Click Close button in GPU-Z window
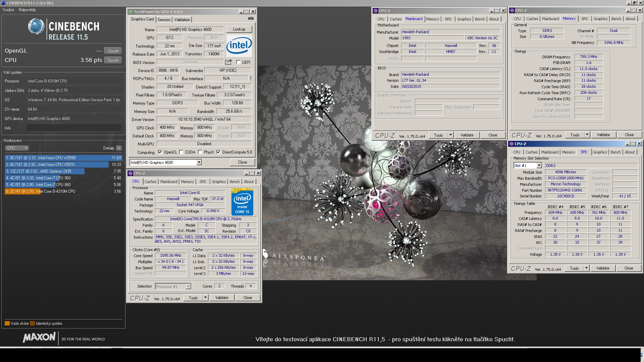The width and height of the screenshot is (644, 362). tap(243, 162)
